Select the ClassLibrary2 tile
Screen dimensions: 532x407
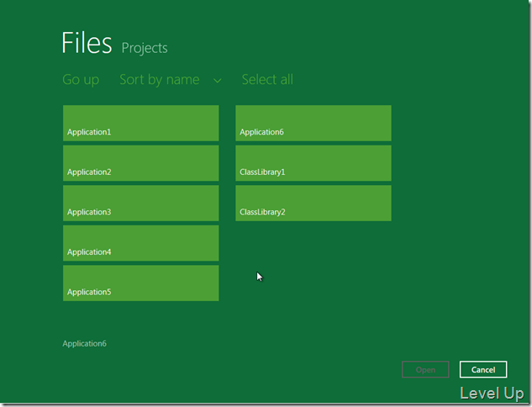[313, 203]
